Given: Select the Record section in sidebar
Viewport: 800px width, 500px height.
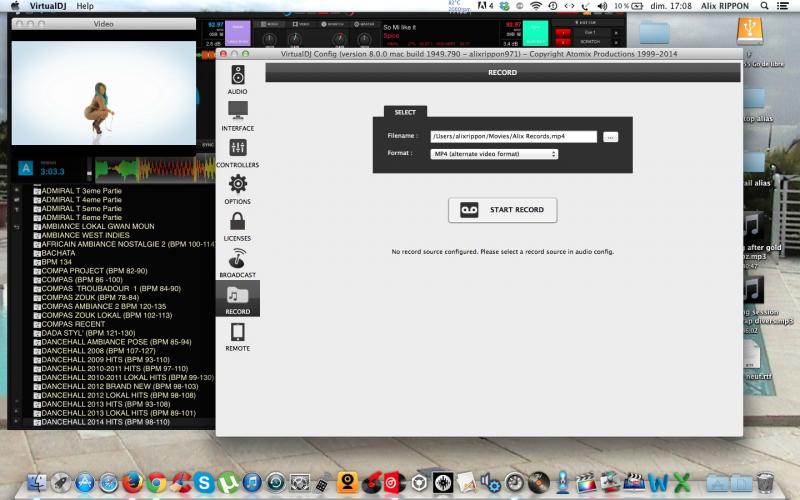Looking at the screenshot, I should (237, 299).
